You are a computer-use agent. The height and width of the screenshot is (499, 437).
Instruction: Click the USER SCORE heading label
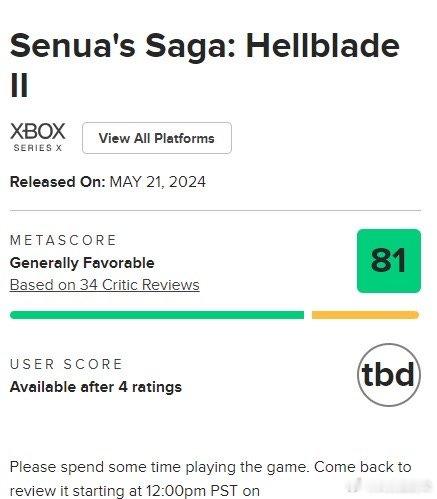pos(66,364)
